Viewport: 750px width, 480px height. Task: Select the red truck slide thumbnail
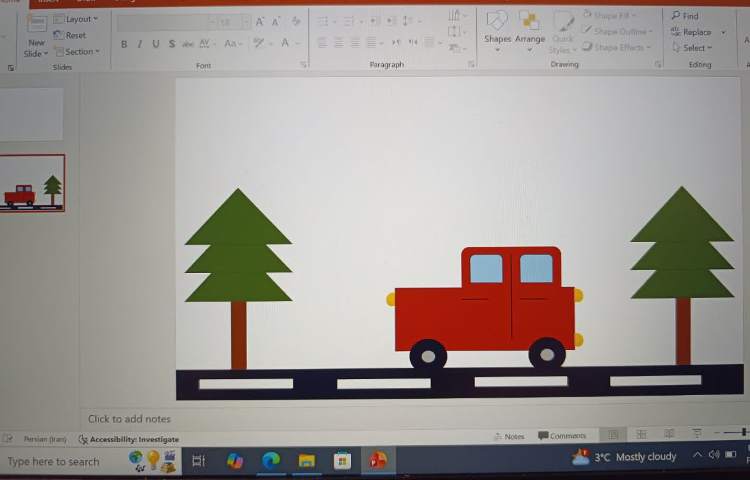tap(32, 183)
